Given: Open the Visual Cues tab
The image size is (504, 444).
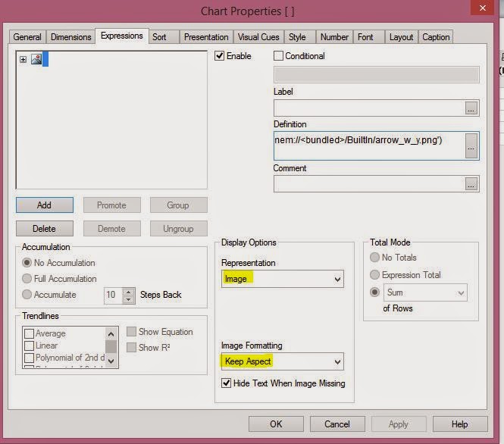Looking at the screenshot, I should 258,37.
